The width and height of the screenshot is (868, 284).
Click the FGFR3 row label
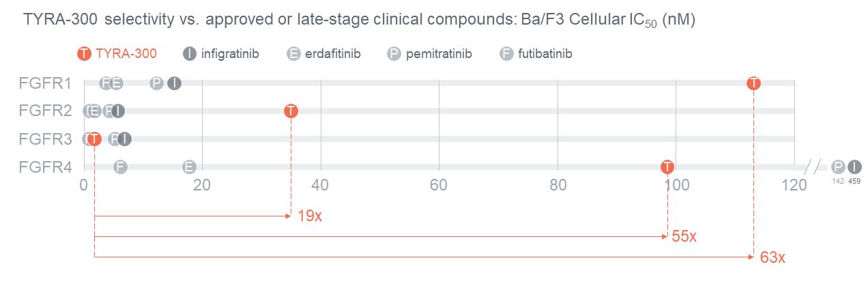click(46, 139)
